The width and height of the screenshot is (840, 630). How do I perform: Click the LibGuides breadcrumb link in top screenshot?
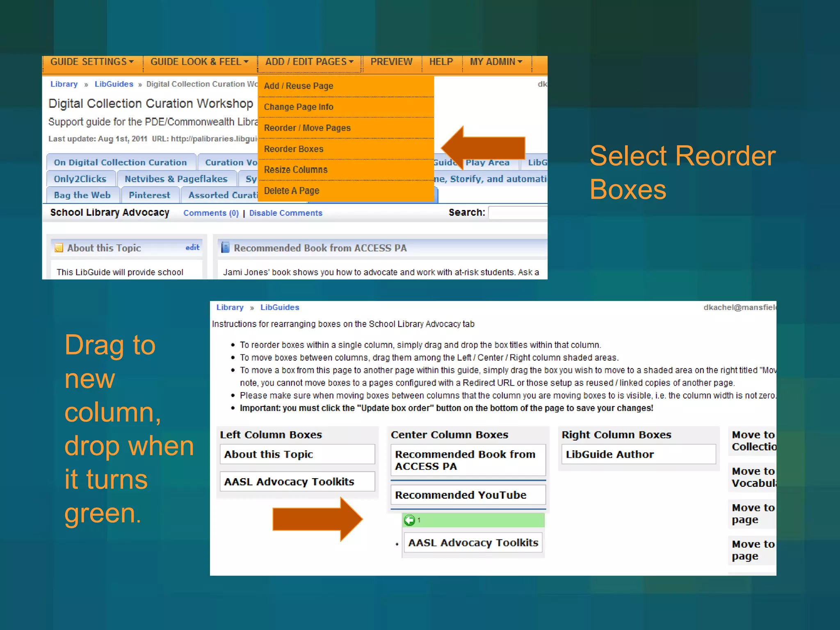pos(114,84)
